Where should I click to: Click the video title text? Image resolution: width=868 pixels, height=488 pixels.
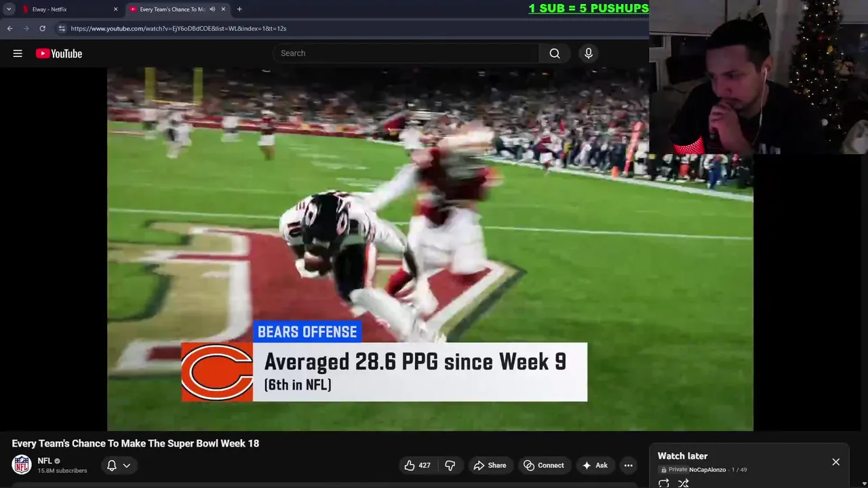click(136, 443)
